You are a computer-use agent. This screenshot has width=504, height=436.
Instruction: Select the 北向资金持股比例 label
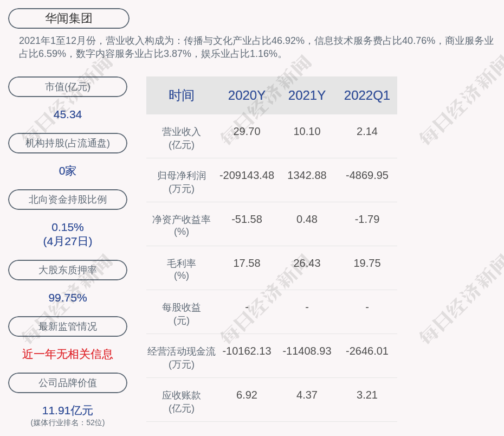point(68,200)
